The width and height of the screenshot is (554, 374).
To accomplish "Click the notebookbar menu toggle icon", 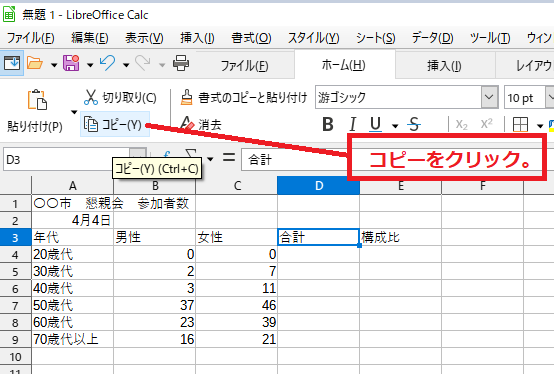I will click(x=12, y=63).
